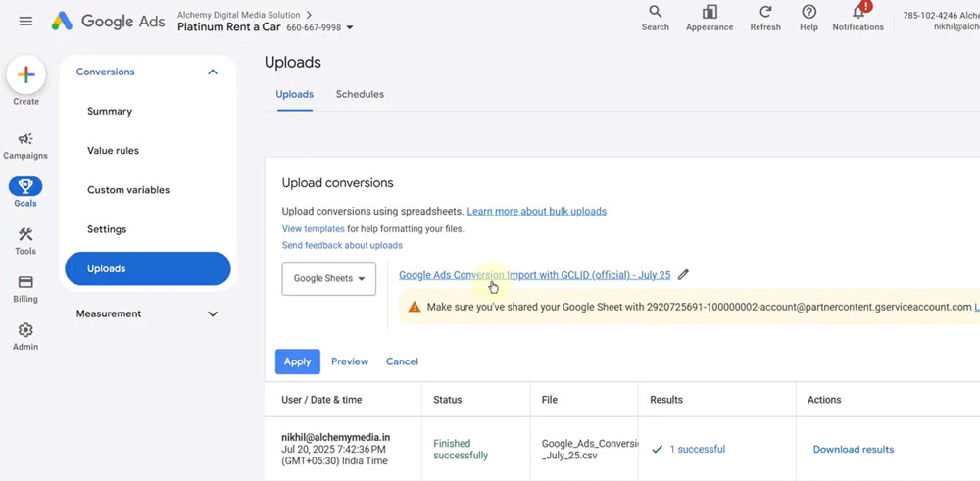Click the Results column header
The height and width of the screenshot is (481, 980).
click(x=666, y=400)
